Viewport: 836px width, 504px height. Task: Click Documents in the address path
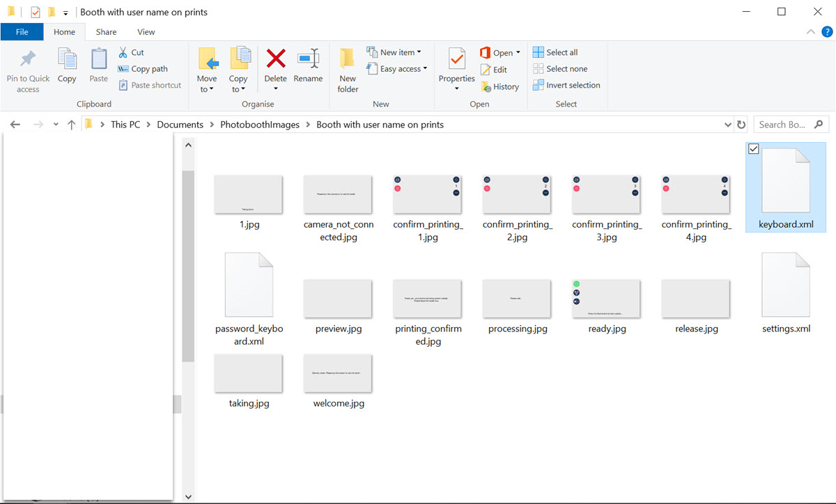(x=180, y=125)
